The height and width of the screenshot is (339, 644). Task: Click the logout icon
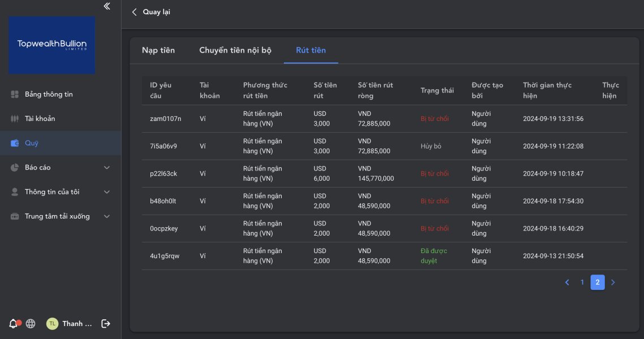(105, 324)
